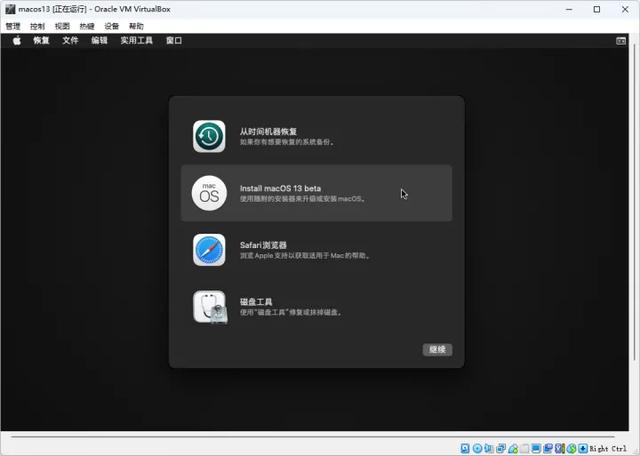Click the Disk Utility stethoscope icon
Image resolution: width=640 pixels, height=456 pixels.
tap(210, 307)
